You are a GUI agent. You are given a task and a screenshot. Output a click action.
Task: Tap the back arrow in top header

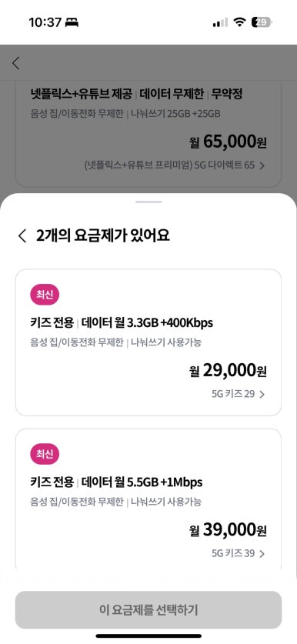tap(16, 63)
